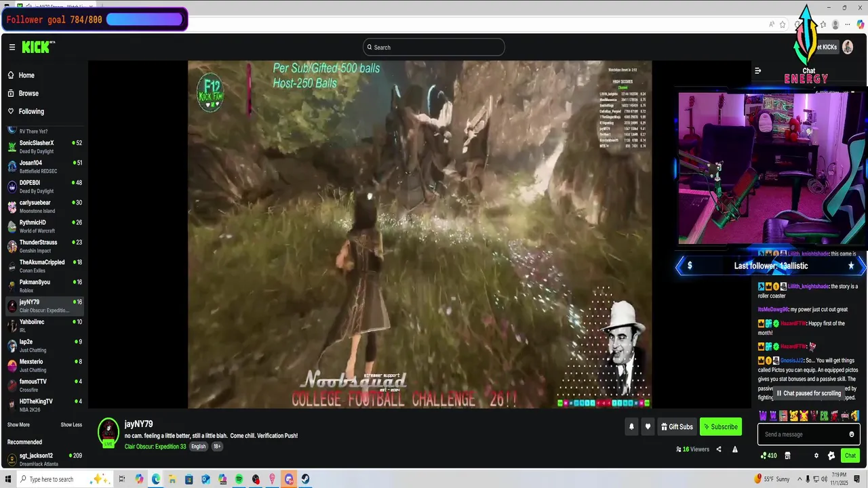Add page to favorites star in address bar
The height and width of the screenshot is (488, 868).
click(x=783, y=24)
